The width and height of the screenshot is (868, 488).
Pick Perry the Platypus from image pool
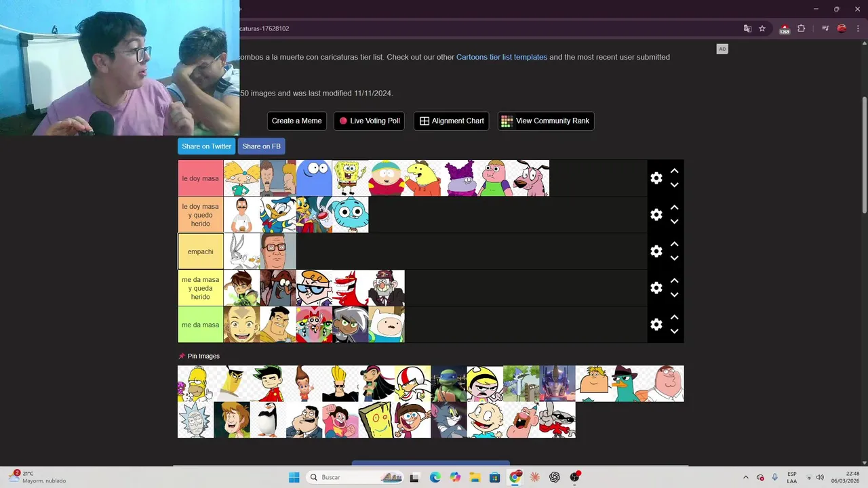click(x=629, y=384)
